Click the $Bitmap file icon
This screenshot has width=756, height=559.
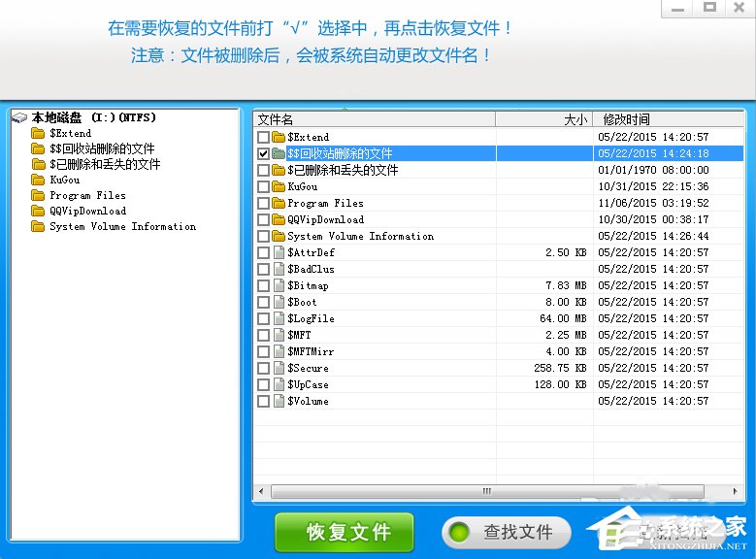tap(279, 285)
